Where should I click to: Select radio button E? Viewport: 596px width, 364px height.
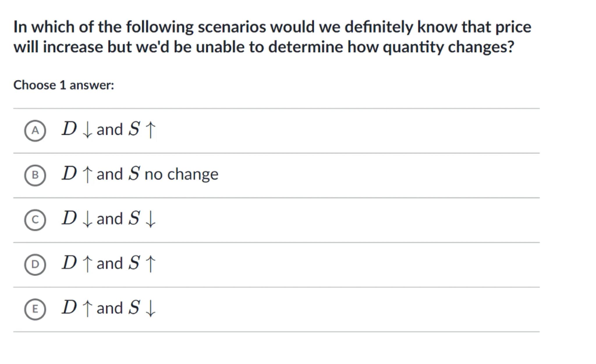tap(35, 309)
